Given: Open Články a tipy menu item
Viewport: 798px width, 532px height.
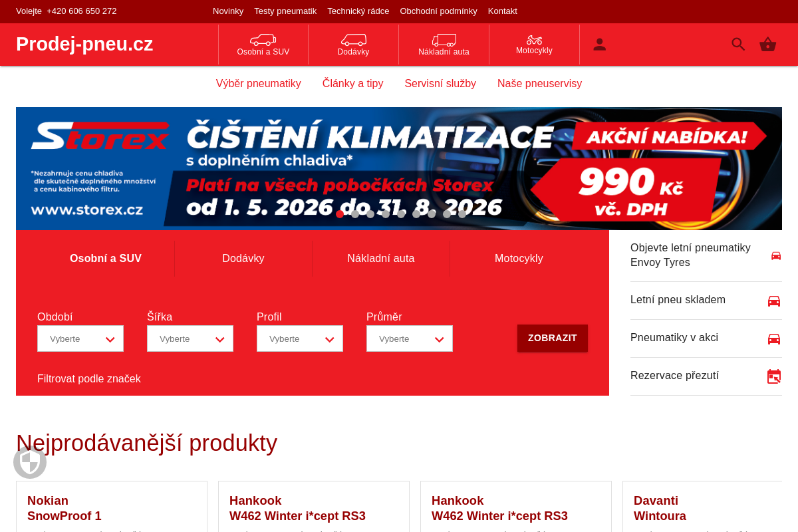Looking at the screenshot, I should [x=353, y=84].
